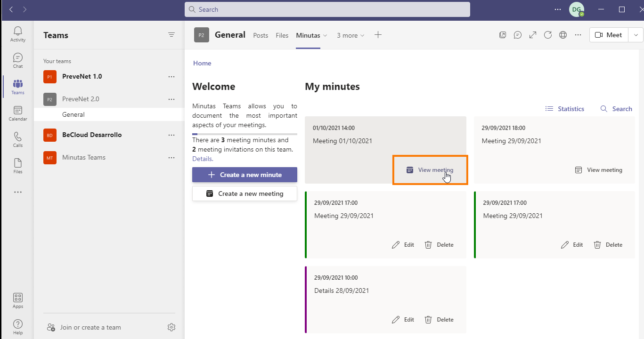644x339 pixels.
Task: Open the Activity bell icon
Action: click(18, 34)
